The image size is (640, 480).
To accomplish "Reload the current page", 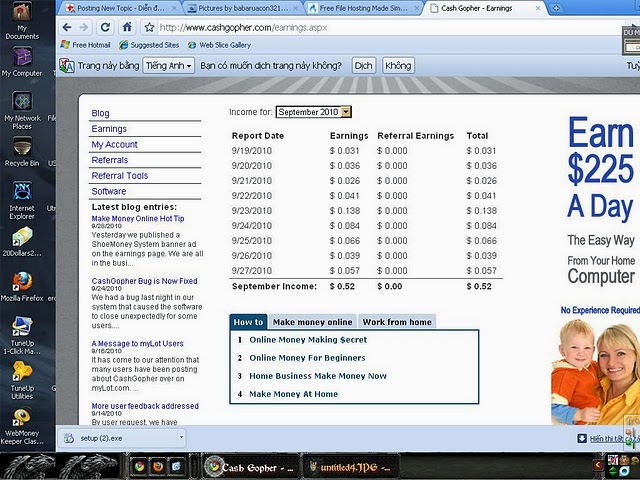I will 105,27.
